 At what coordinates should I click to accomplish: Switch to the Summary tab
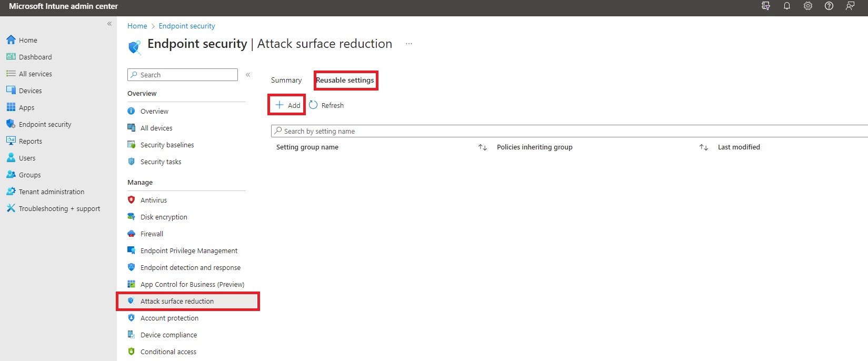[286, 80]
